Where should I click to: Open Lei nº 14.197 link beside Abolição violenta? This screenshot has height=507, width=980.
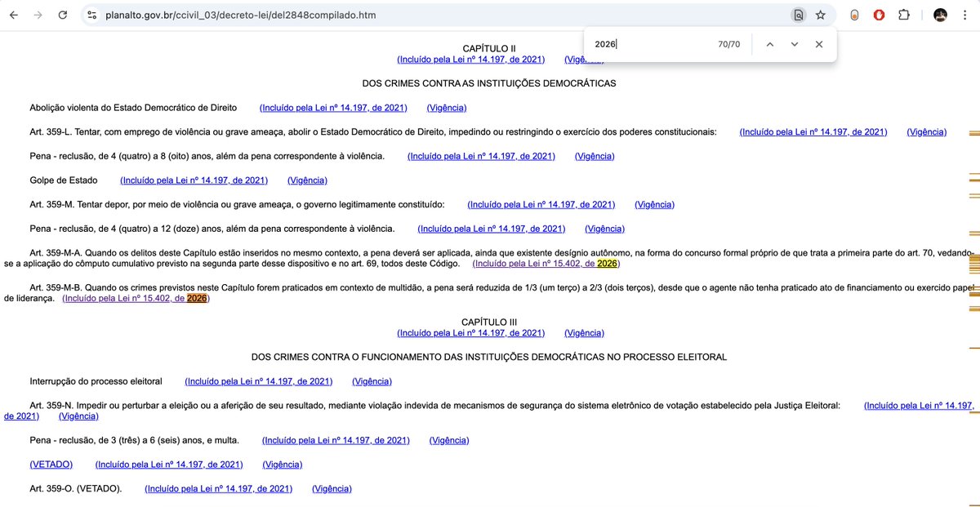click(x=333, y=108)
